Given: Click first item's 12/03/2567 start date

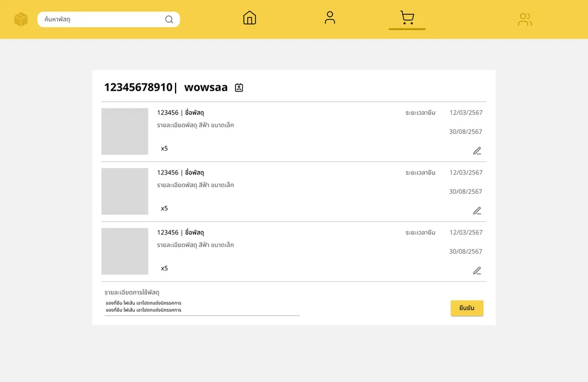Looking at the screenshot, I should [x=466, y=113].
